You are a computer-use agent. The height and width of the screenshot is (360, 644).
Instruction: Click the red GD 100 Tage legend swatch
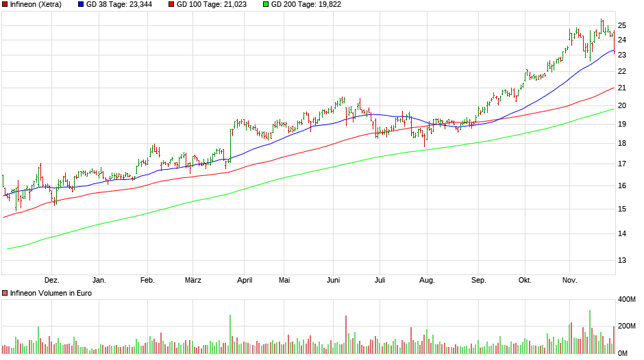(171, 5)
